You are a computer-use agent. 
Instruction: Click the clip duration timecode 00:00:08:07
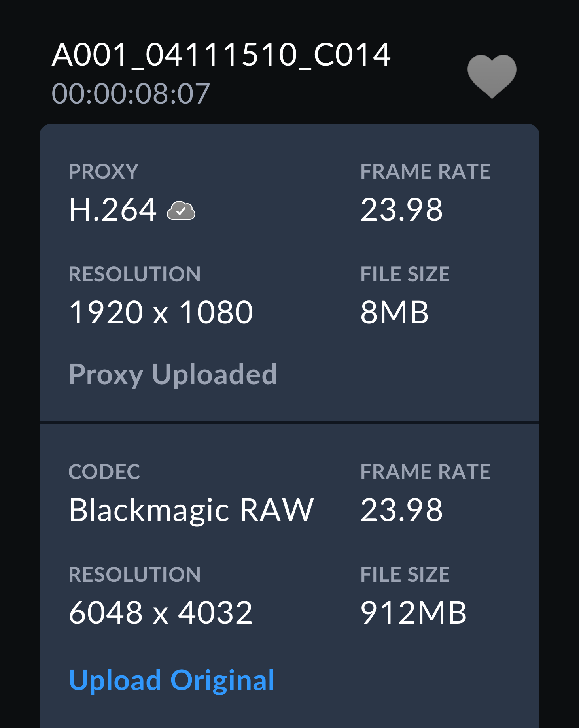(x=131, y=94)
